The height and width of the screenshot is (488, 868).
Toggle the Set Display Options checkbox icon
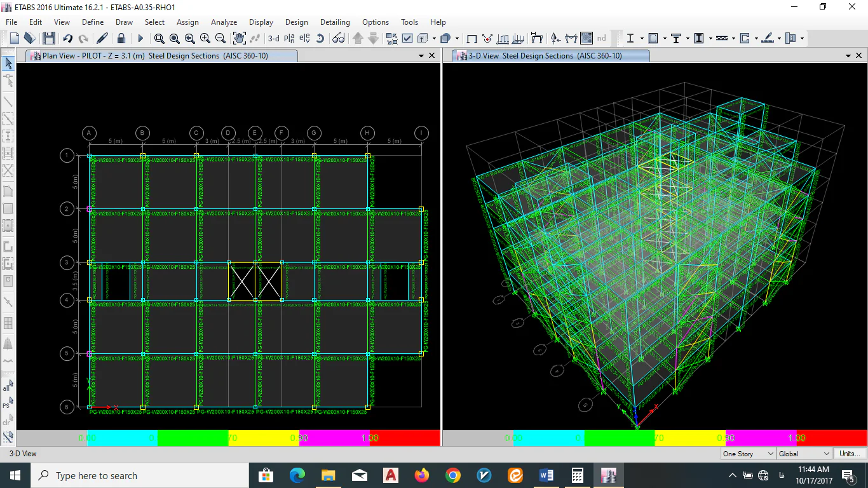coord(407,39)
